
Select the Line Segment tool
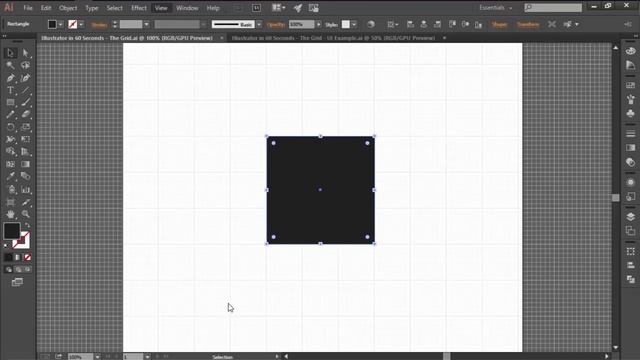pos(25,90)
